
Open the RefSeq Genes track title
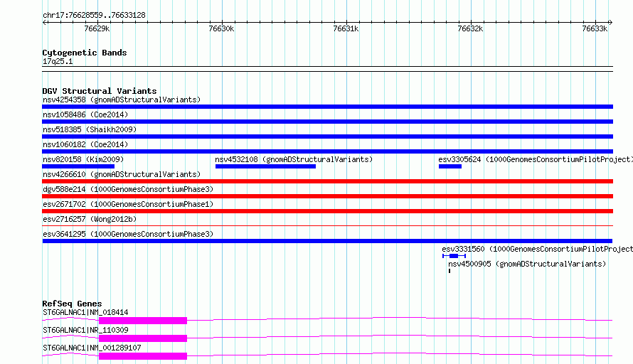point(72,304)
